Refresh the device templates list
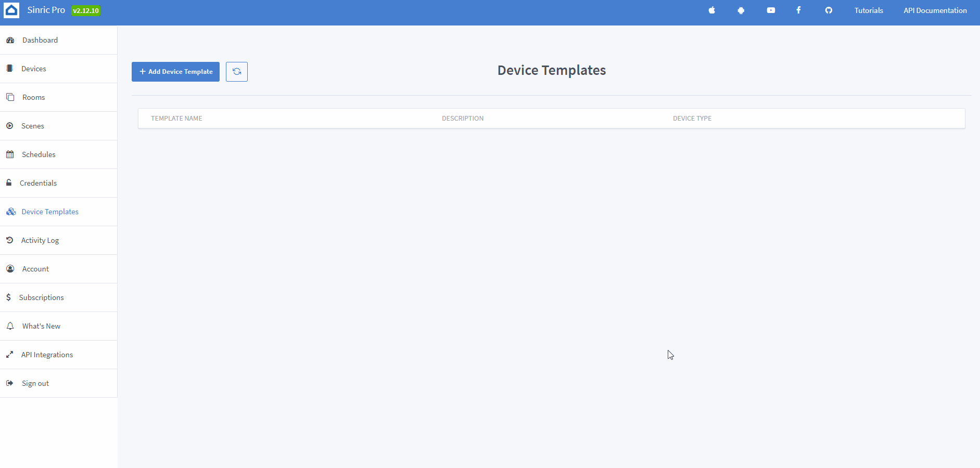The width and height of the screenshot is (980, 468). pyautogui.click(x=236, y=71)
